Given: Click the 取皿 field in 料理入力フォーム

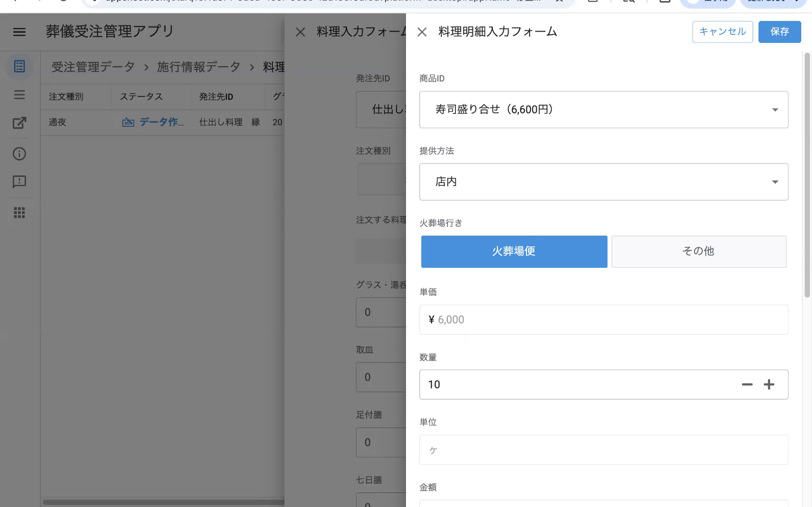Looking at the screenshot, I should click(381, 377).
